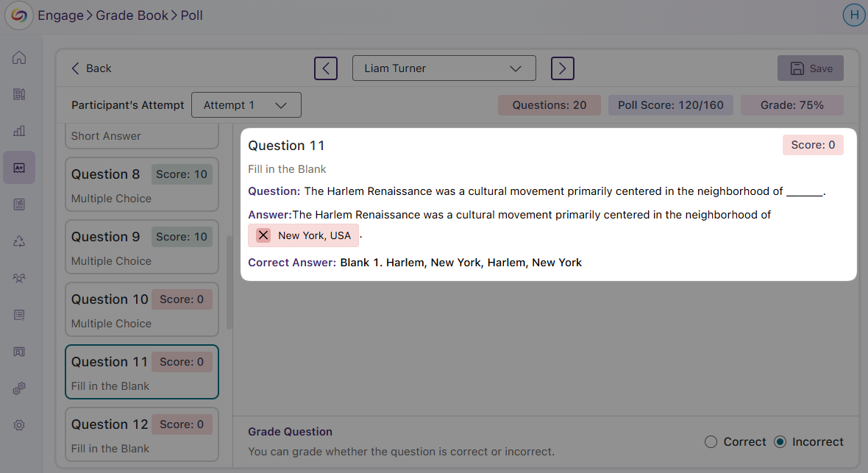The width and height of the screenshot is (868, 473).
Task: Click the Save button
Action: (x=810, y=68)
